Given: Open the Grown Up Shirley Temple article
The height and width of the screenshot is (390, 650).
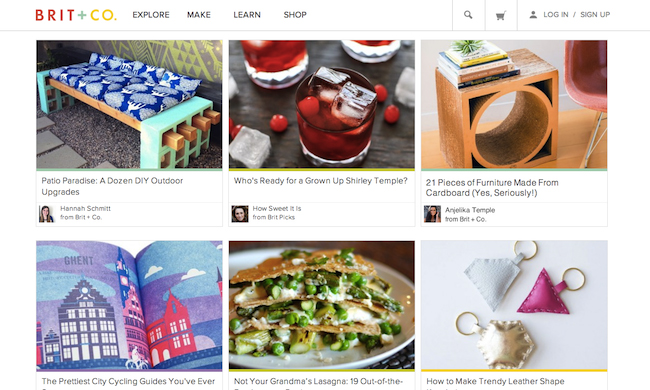Looking at the screenshot, I should 320,181.
